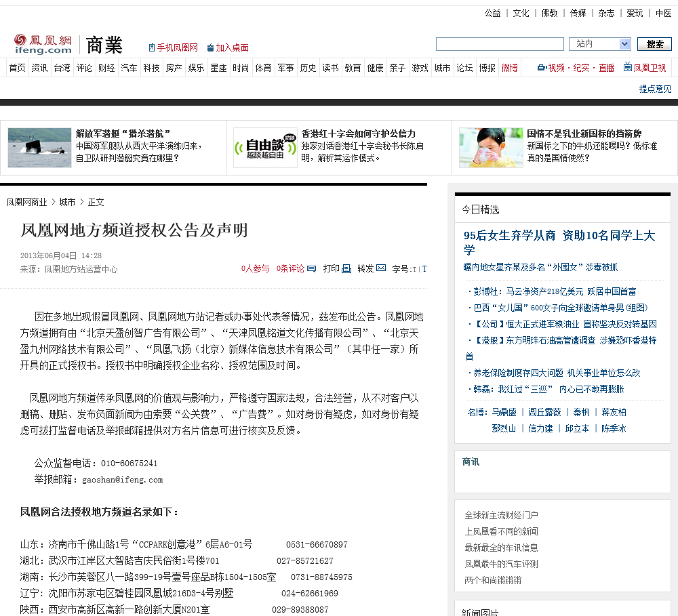
Task: Open the 论坛 navigation item
Action: [x=464, y=68]
